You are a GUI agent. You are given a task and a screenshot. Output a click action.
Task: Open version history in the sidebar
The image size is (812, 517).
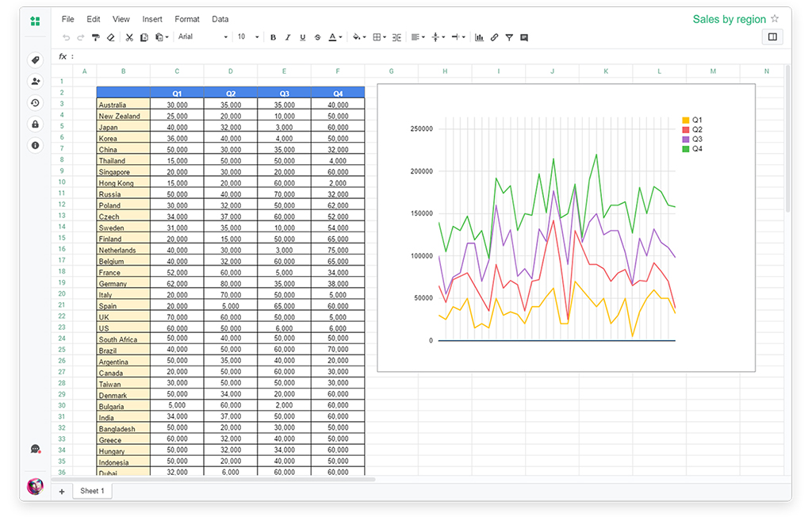[35, 102]
